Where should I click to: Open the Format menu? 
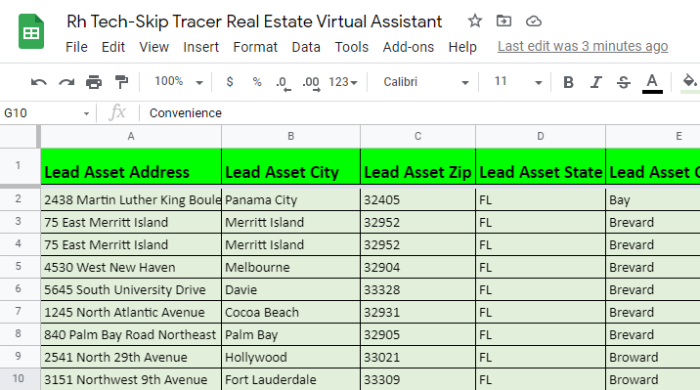coord(255,47)
